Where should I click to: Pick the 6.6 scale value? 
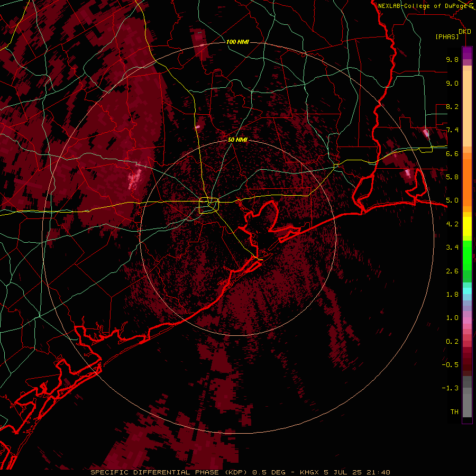click(452, 153)
